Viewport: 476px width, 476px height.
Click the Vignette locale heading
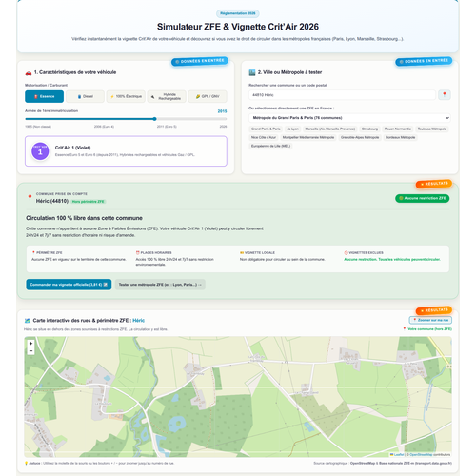coord(257,253)
